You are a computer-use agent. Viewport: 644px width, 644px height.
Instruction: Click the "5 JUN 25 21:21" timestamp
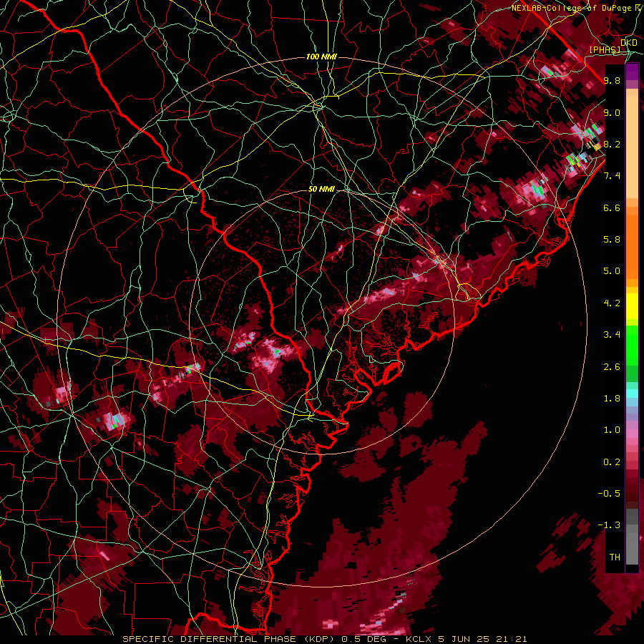click(482, 639)
